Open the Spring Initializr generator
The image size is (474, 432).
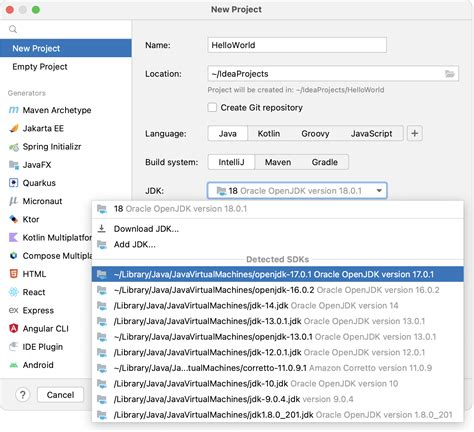pyautogui.click(x=66, y=147)
